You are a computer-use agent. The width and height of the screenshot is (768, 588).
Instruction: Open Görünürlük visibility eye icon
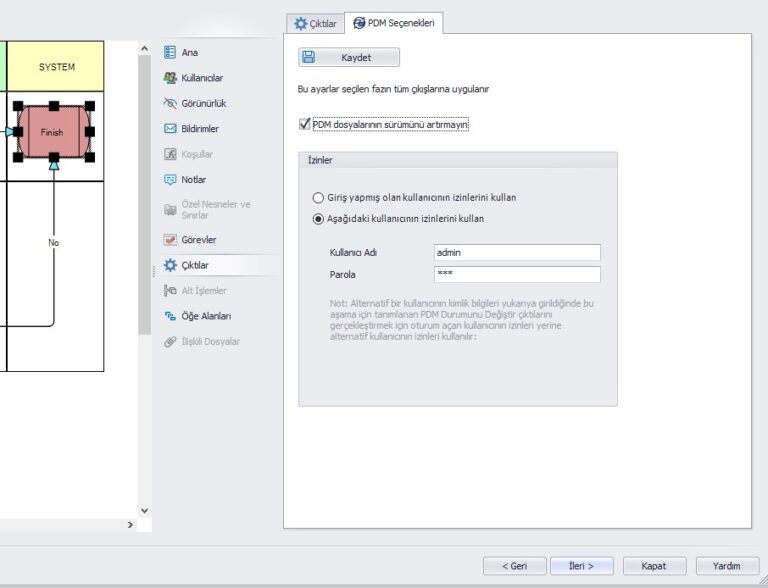[x=170, y=103]
